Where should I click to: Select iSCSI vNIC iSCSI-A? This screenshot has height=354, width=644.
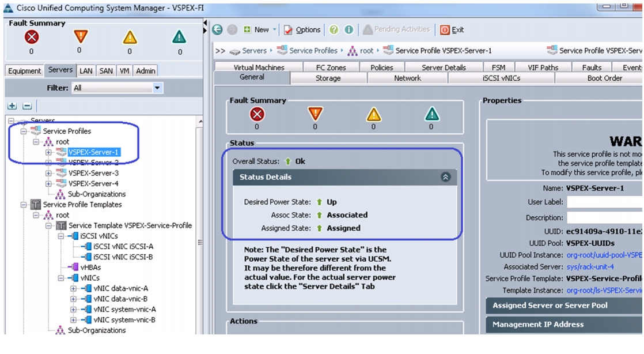[123, 246]
